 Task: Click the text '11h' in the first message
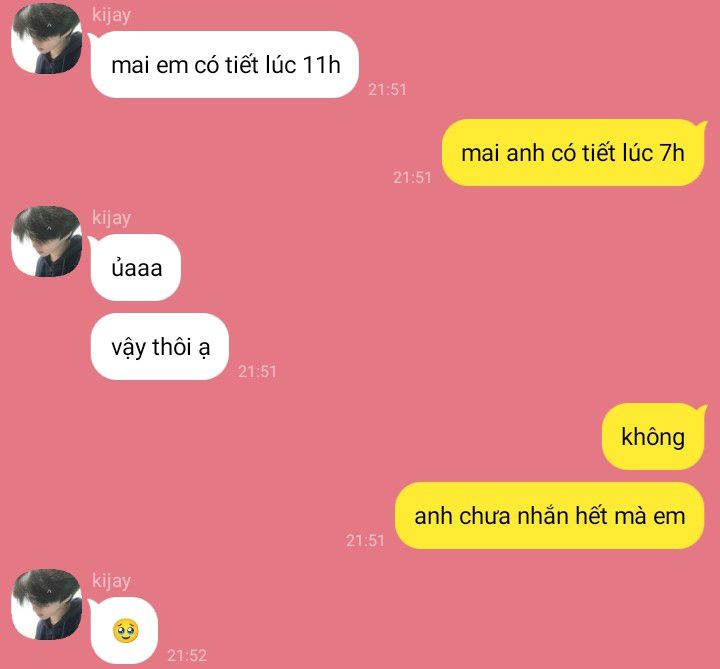coord(321,64)
